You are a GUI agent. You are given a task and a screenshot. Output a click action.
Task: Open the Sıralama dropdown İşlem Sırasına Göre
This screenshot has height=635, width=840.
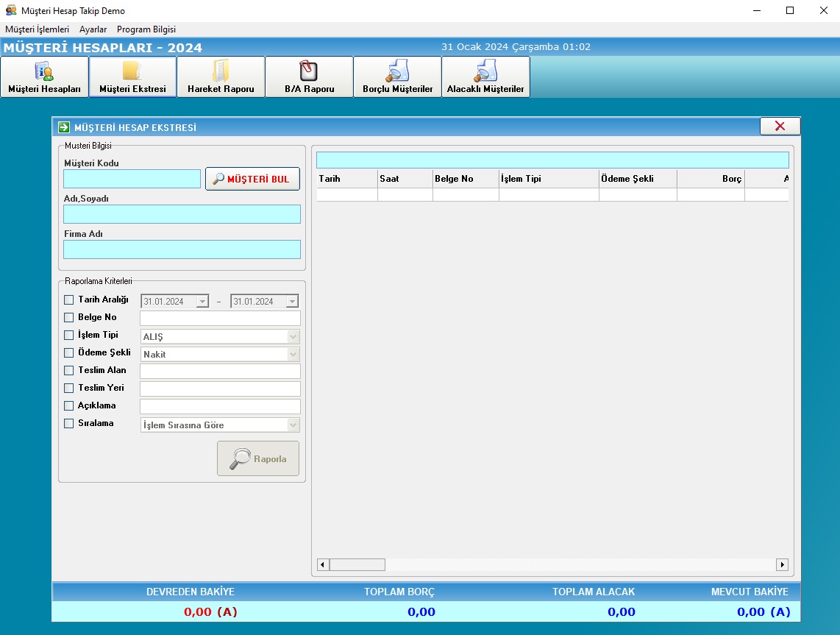tap(293, 425)
